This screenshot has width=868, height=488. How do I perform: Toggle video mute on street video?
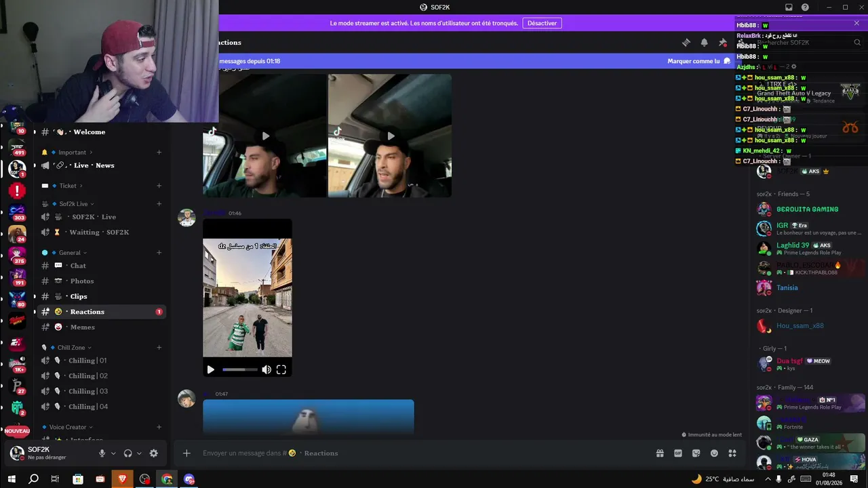[267, 369]
